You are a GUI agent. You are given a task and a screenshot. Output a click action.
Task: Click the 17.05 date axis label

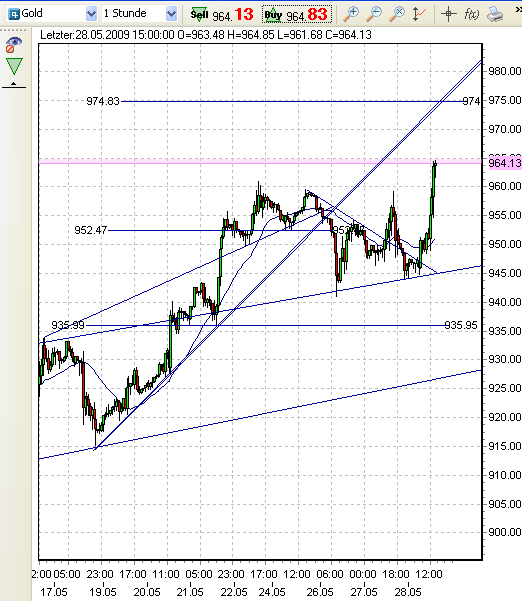coord(54,592)
